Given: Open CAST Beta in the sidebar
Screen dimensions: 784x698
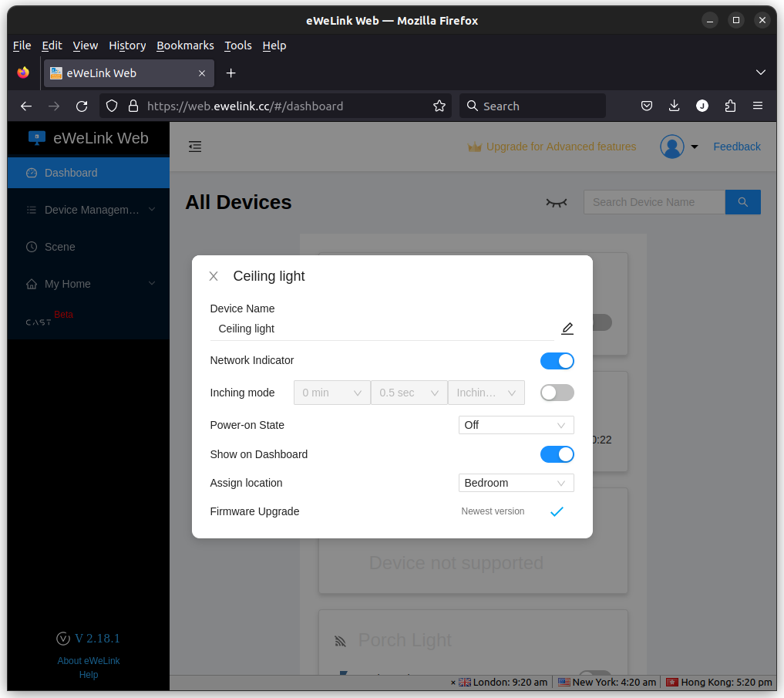Looking at the screenshot, I should pos(49,319).
